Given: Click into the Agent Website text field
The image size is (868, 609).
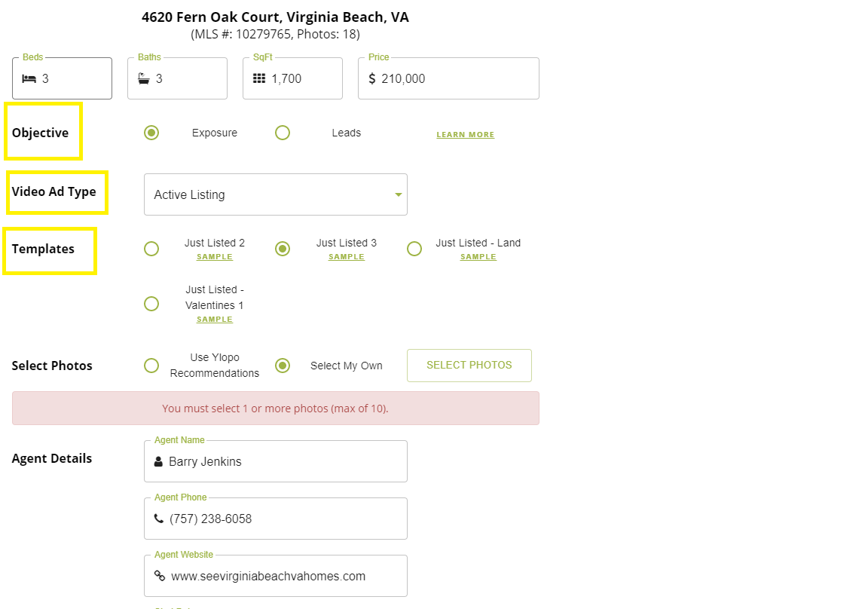Looking at the screenshot, I should pyautogui.click(x=283, y=576).
